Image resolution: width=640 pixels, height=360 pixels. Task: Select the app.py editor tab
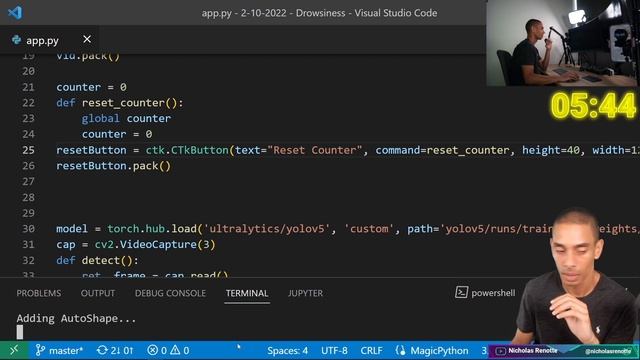point(49,40)
